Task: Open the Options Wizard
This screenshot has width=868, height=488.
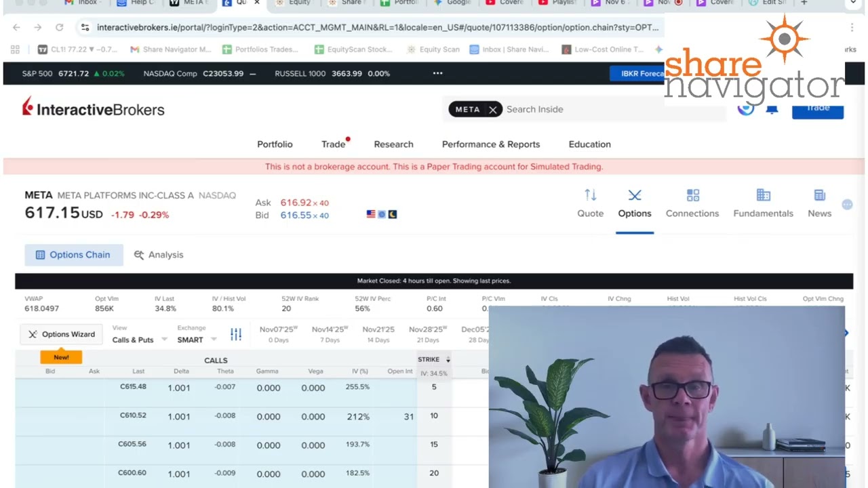Action: coord(62,334)
